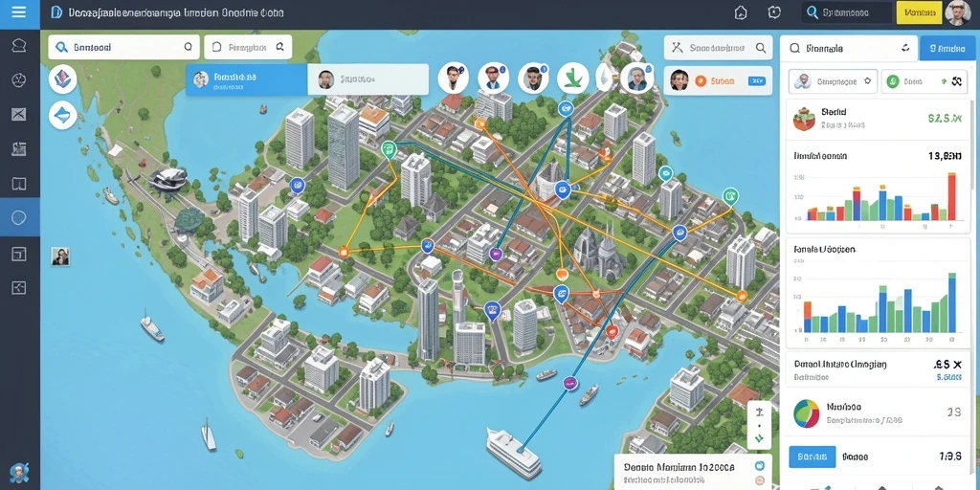
Task: Open the filter chip with character avatar
Action: tap(833, 81)
